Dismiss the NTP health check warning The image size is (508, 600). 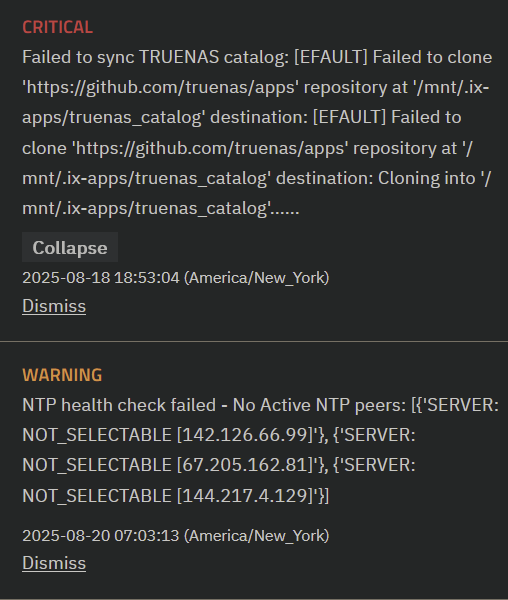pos(54,563)
